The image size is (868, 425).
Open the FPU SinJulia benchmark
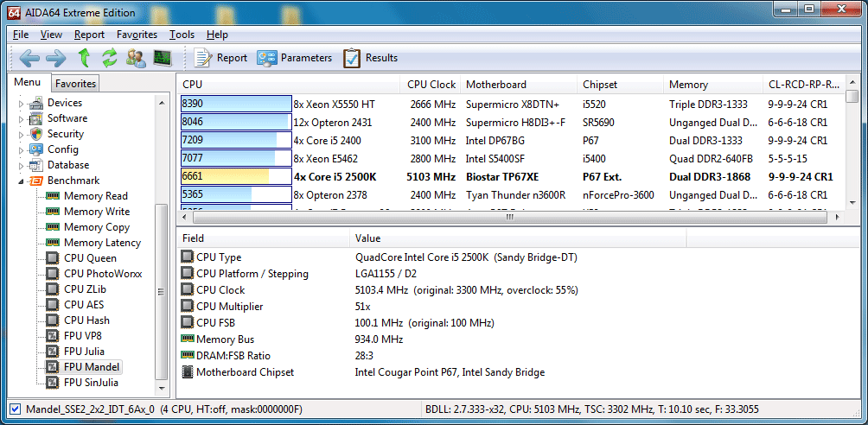click(x=91, y=382)
